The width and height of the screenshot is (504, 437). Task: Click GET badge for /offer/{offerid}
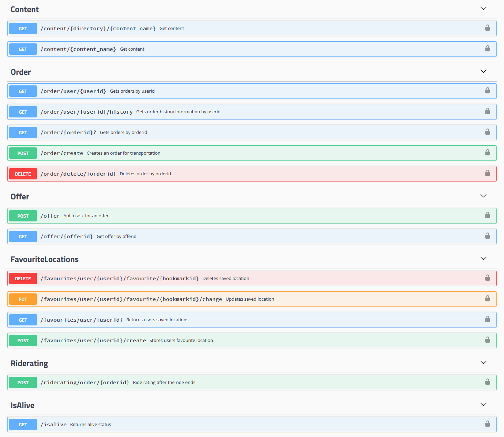(x=23, y=237)
